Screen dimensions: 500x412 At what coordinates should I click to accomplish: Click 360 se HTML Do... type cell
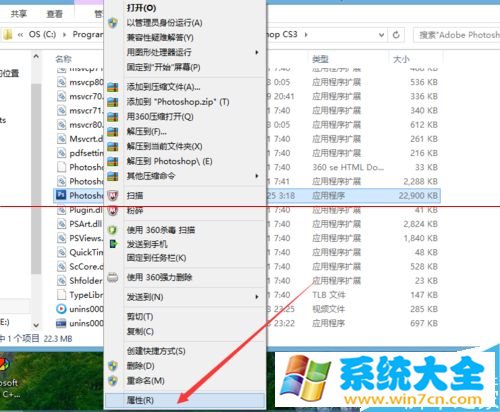pos(348,167)
